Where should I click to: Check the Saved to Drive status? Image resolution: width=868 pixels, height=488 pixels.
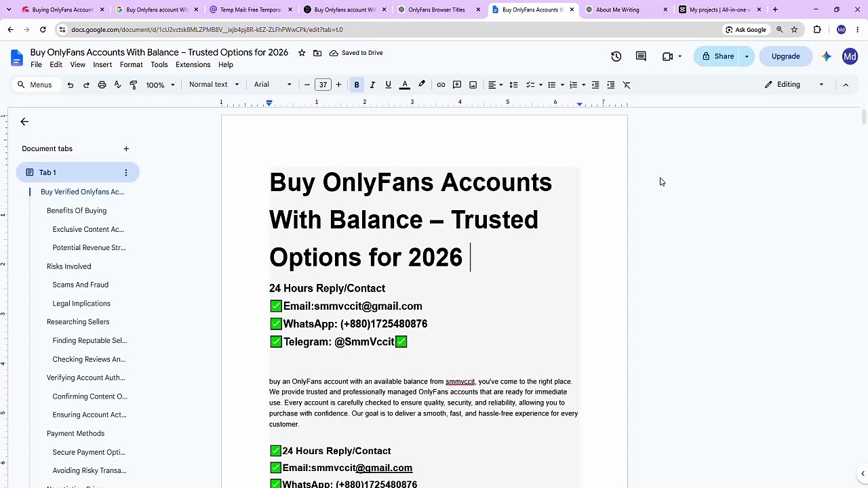click(356, 53)
